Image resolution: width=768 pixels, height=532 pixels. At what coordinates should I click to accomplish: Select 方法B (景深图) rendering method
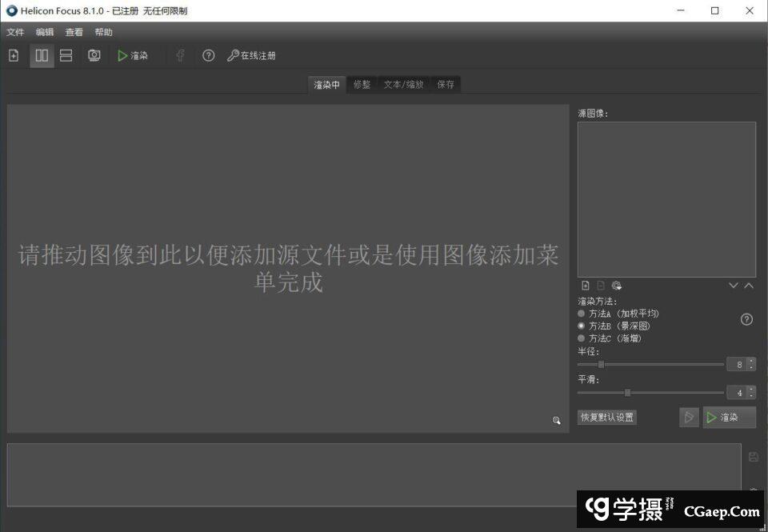pos(582,326)
